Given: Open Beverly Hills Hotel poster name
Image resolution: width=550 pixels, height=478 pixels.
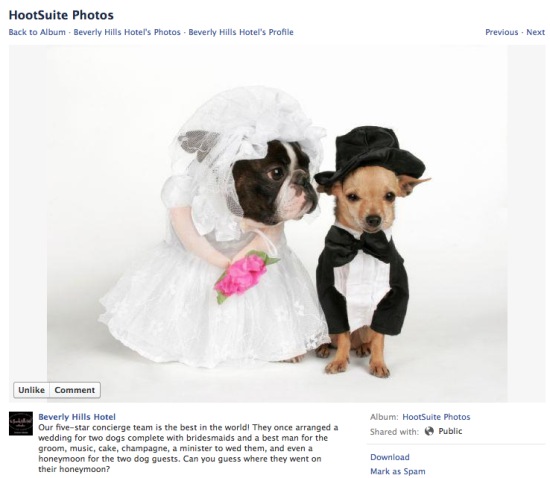Looking at the screenshot, I should pyautogui.click(x=77, y=417).
